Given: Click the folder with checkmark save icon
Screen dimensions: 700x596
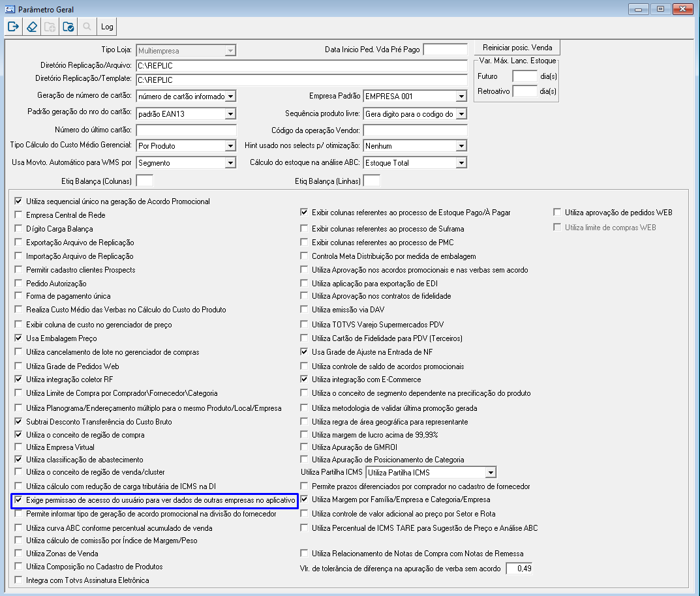Looking at the screenshot, I should coord(68,27).
